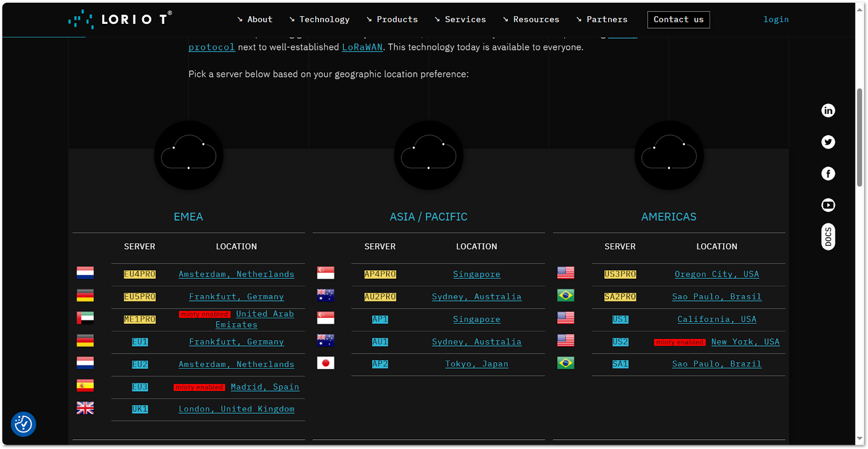Click the Contact us button
868x449 pixels.
point(679,20)
